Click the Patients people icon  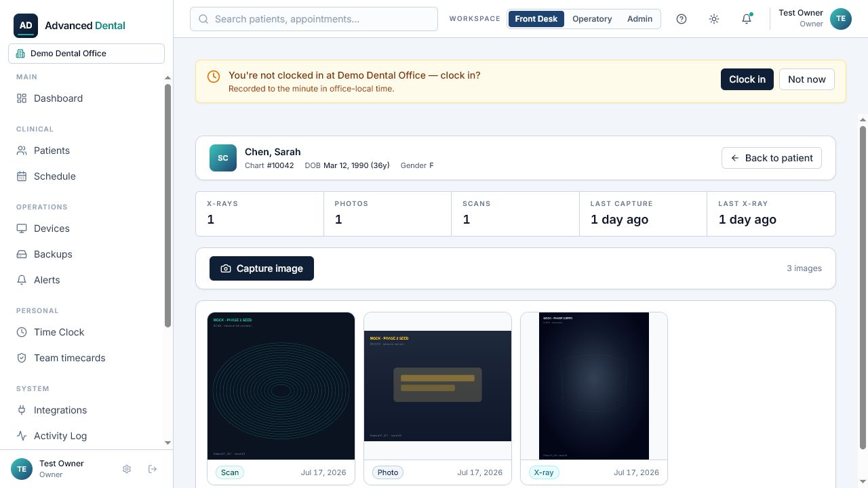click(x=22, y=150)
